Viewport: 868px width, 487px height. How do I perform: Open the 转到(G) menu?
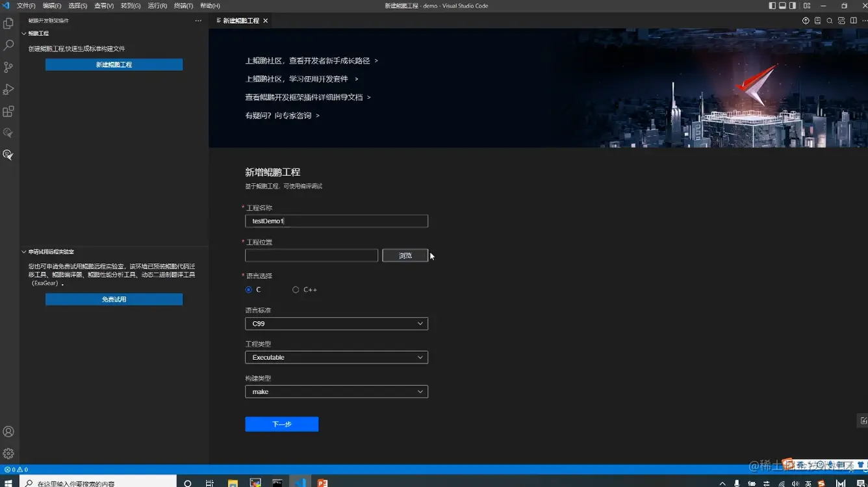(x=131, y=6)
